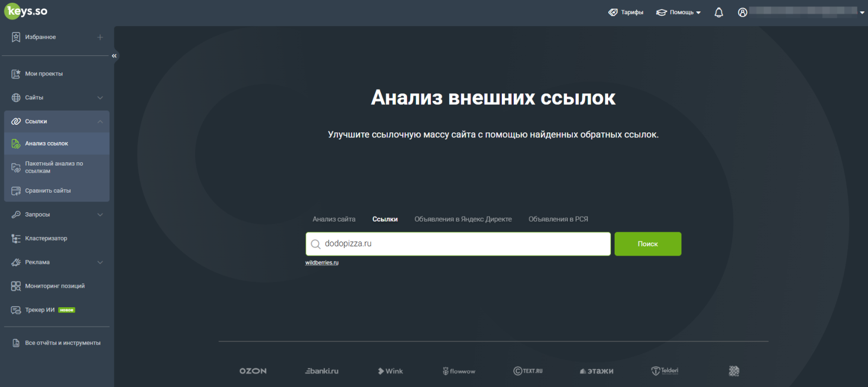Expand the Сайты menu chevron
The image size is (868, 387).
pos(100,98)
